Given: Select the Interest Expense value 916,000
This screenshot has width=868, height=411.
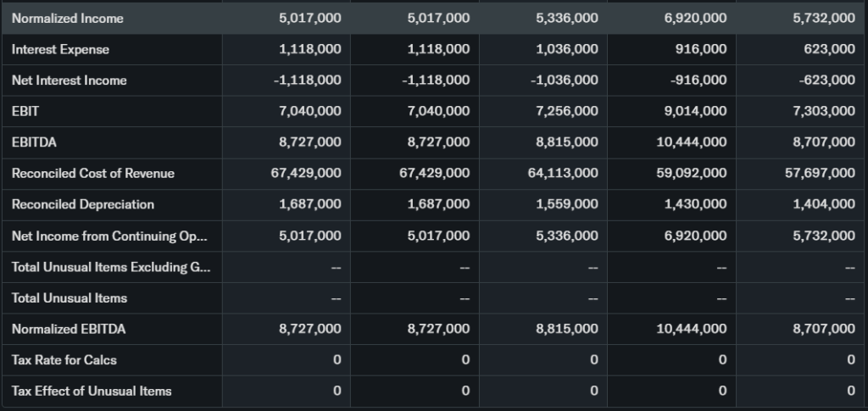Looking at the screenshot, I should 701,49.
